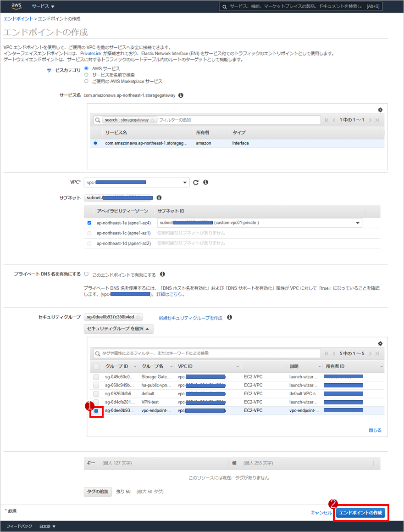The height and width of the screenshot is (532, 404).
Task: Go to next page of service list
Action: [x=370, y=120]
